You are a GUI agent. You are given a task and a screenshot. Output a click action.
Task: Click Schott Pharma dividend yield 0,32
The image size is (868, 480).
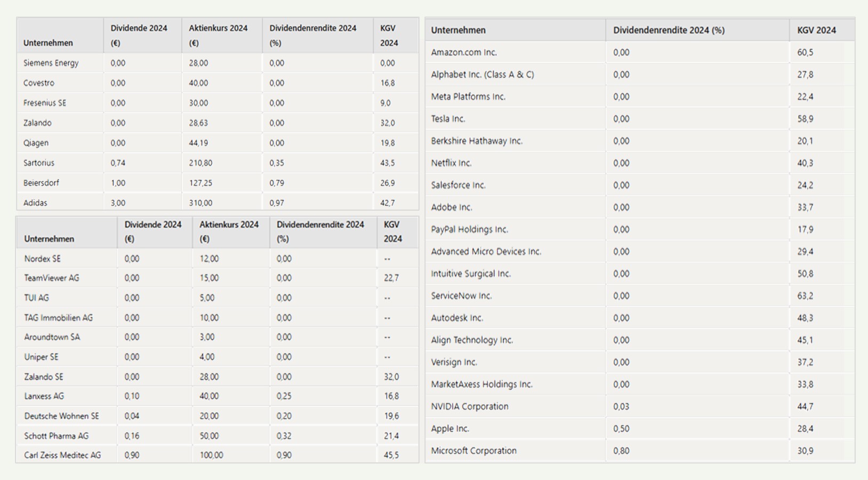[x=284, y=436]
